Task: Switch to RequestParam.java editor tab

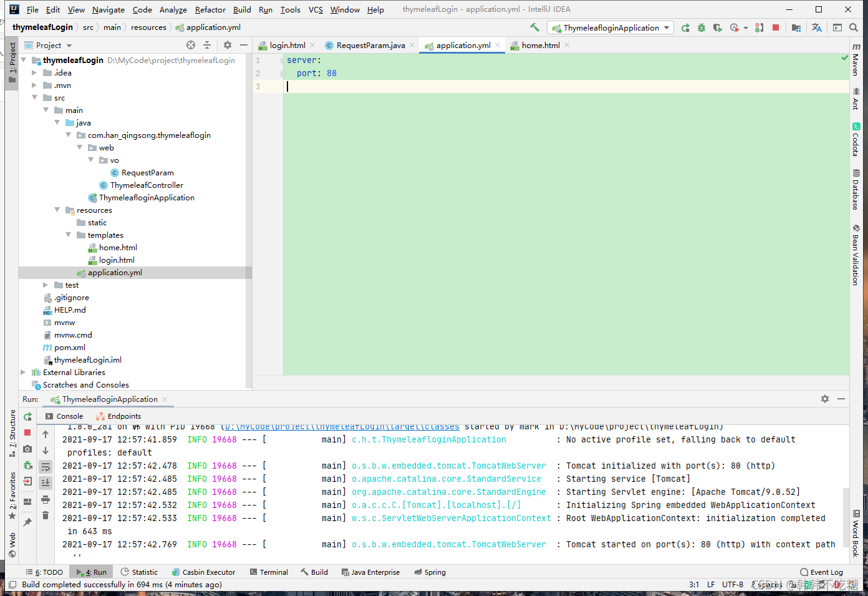Action: coord(370,45)
